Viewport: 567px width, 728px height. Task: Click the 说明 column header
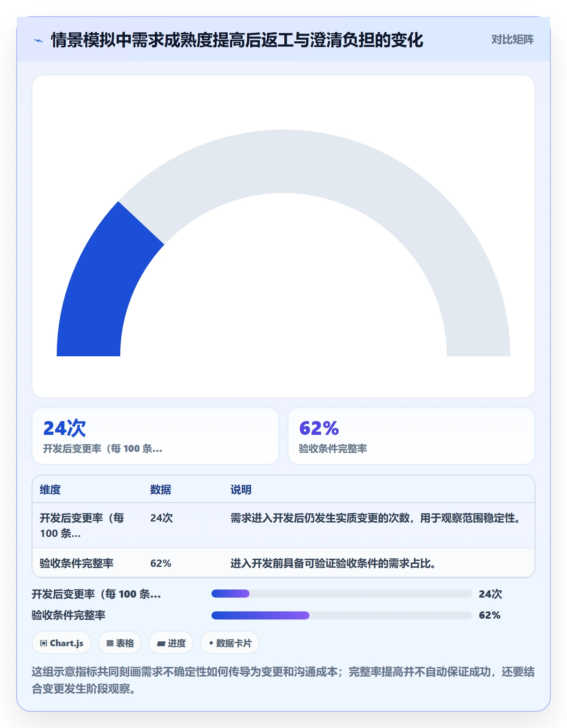coord(241,490)
